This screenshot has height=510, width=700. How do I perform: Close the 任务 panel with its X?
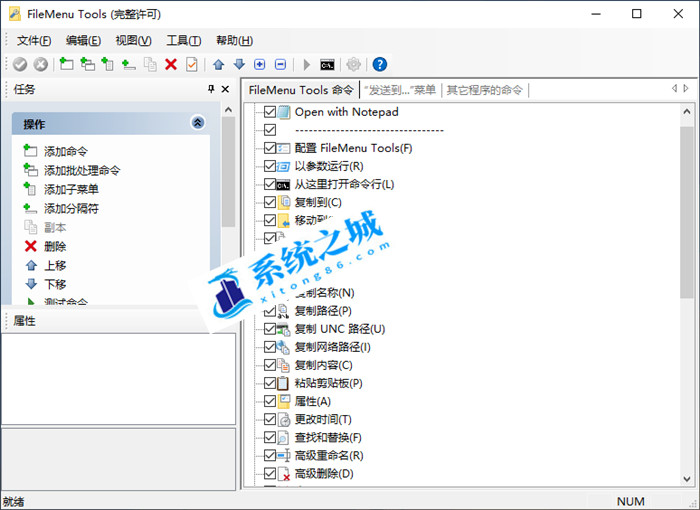click(225, 89)
